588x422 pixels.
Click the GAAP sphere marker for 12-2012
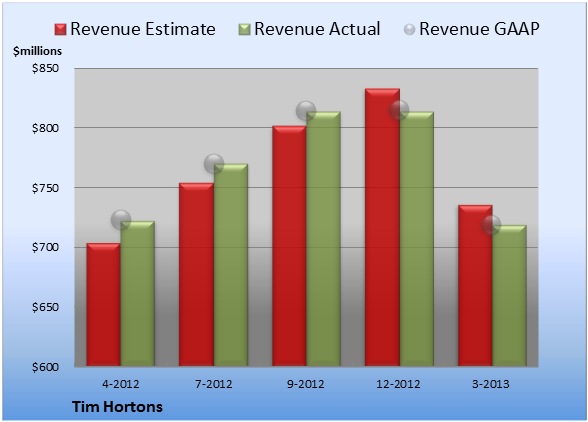click(x=399, y=110)
